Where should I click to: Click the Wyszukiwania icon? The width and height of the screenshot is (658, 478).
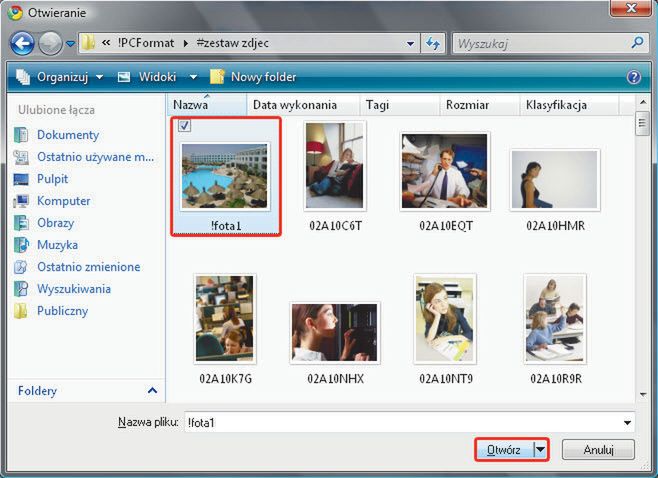tap(21, 289)
